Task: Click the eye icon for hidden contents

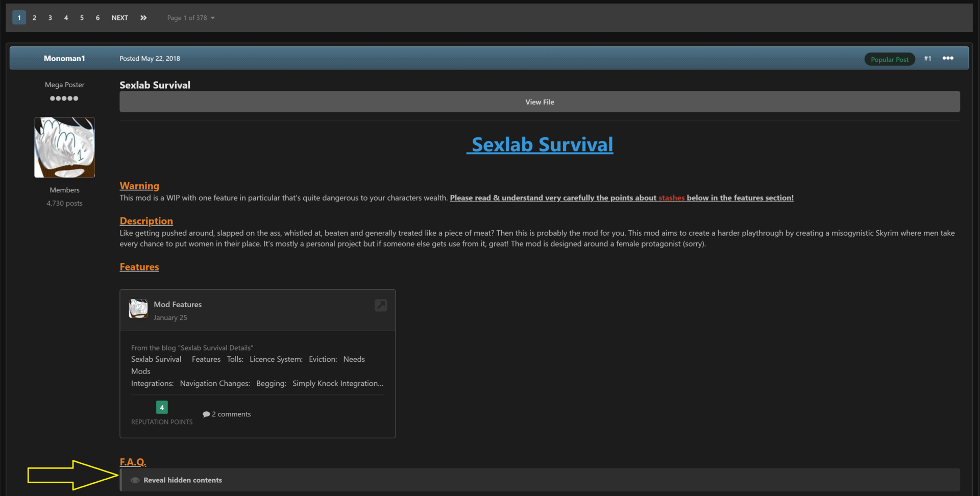Action: [x=135, y=480]
